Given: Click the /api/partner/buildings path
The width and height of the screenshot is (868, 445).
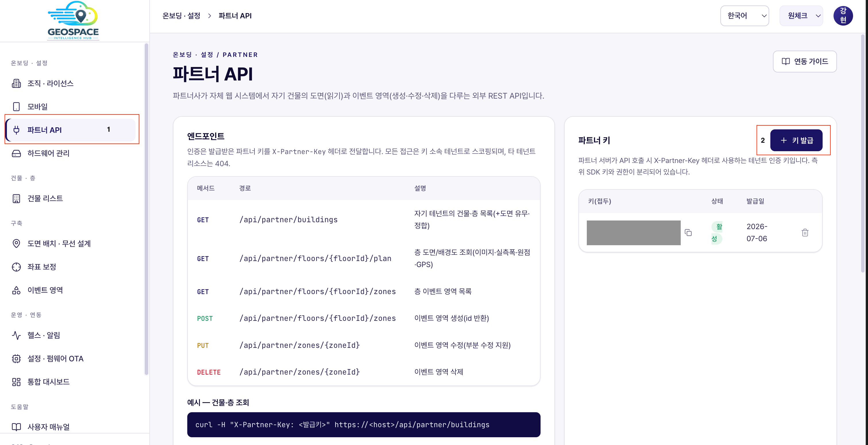Looking at the screenshot, I should click(x=288, y=220).
